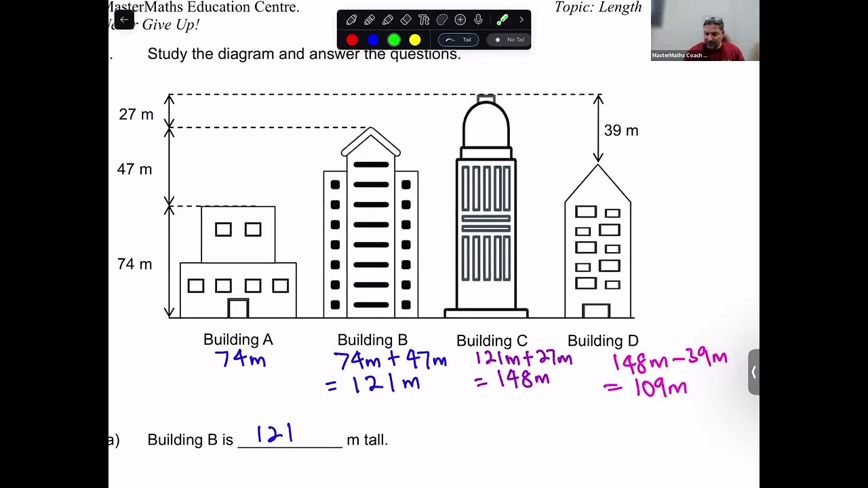868x488 pixels.
Task: Click the 'Building C' label
Action: click(492, 341)
